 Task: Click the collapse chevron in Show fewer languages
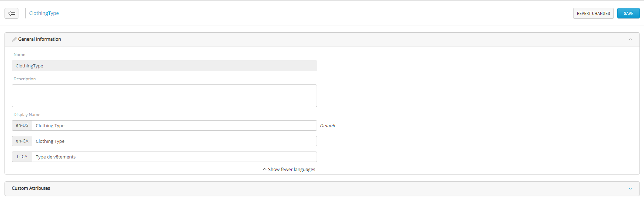pyautogui.click(x=264, y=169)
